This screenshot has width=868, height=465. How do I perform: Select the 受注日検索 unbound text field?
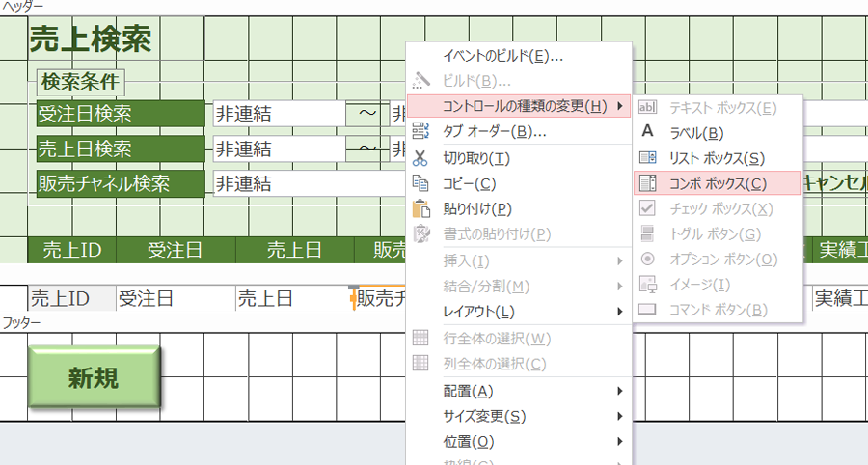[x=279, y=114]
